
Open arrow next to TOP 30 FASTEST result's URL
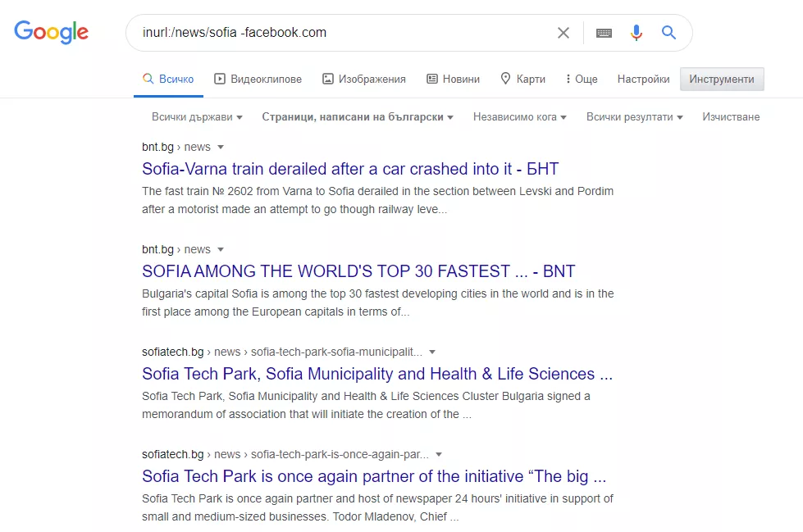(221, 249)
